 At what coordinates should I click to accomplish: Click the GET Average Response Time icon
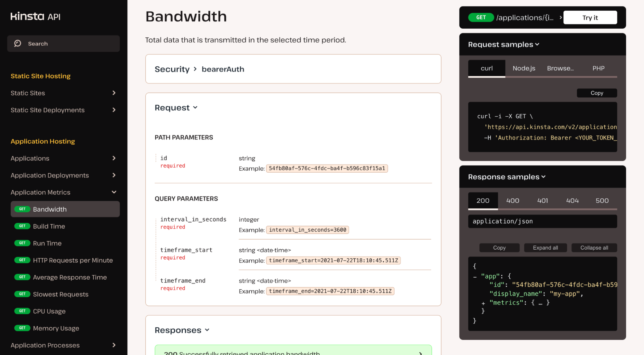[22, 277]
